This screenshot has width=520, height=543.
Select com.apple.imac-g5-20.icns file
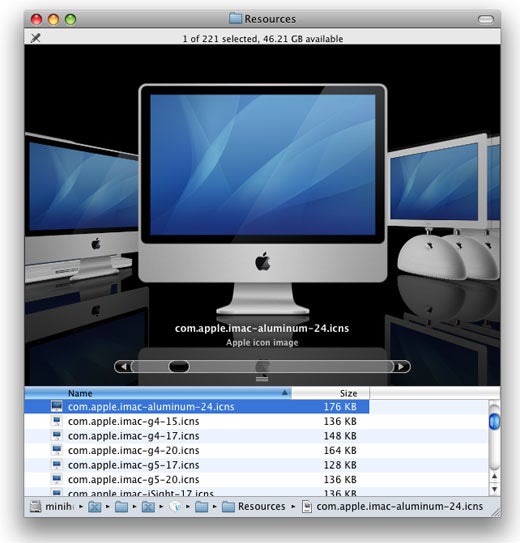[x=133, y=479]
